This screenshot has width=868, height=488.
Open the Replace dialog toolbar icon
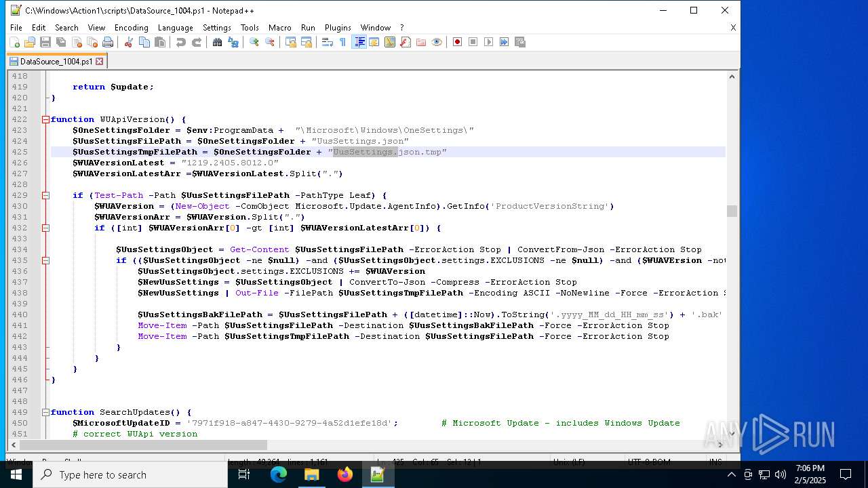click(233, 42)
